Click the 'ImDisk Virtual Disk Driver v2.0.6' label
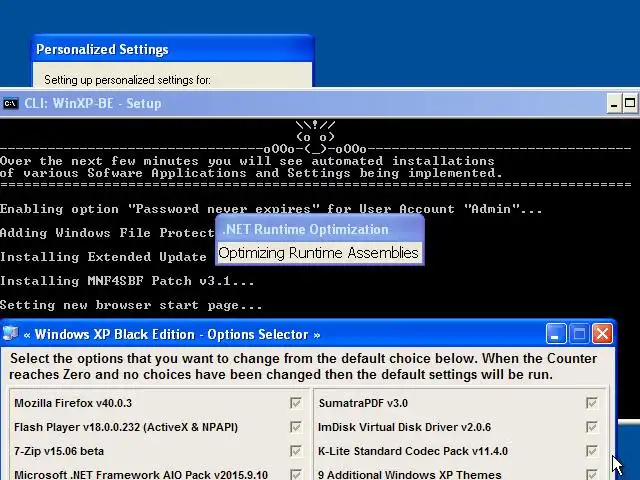Viewport: 640px width, 480px height. 404,427
